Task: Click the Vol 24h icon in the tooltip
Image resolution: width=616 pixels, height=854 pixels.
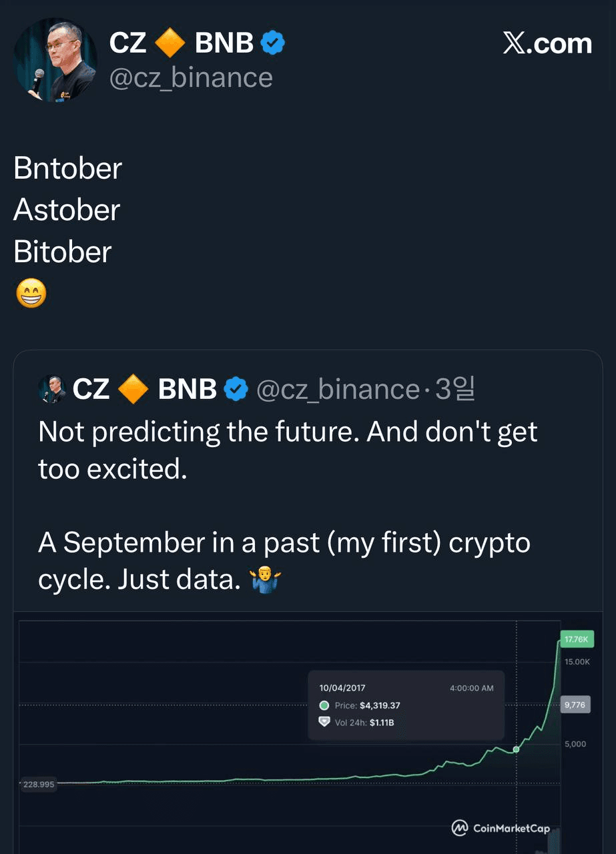Action: point(324,722)
